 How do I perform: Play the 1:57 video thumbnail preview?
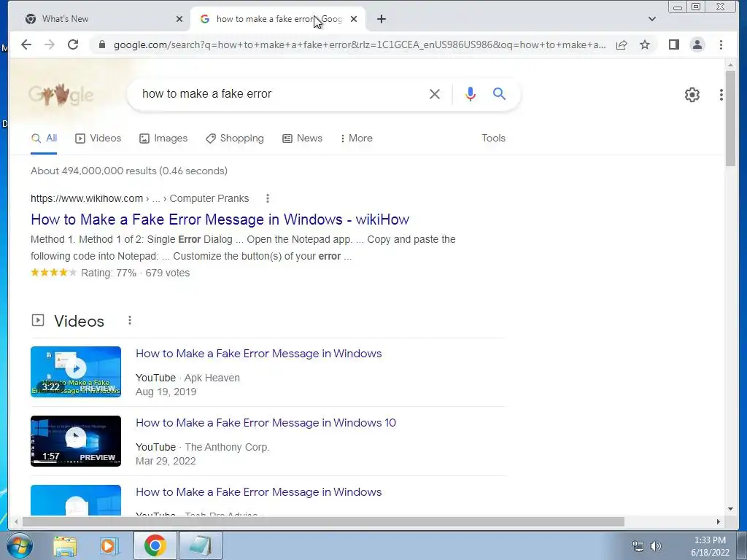tap(76, 441)
